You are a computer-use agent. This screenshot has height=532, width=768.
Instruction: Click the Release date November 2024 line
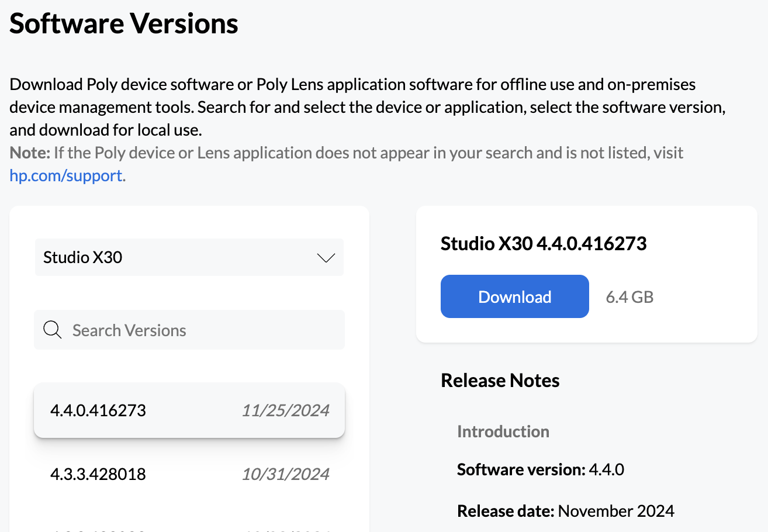coord(566,511)
